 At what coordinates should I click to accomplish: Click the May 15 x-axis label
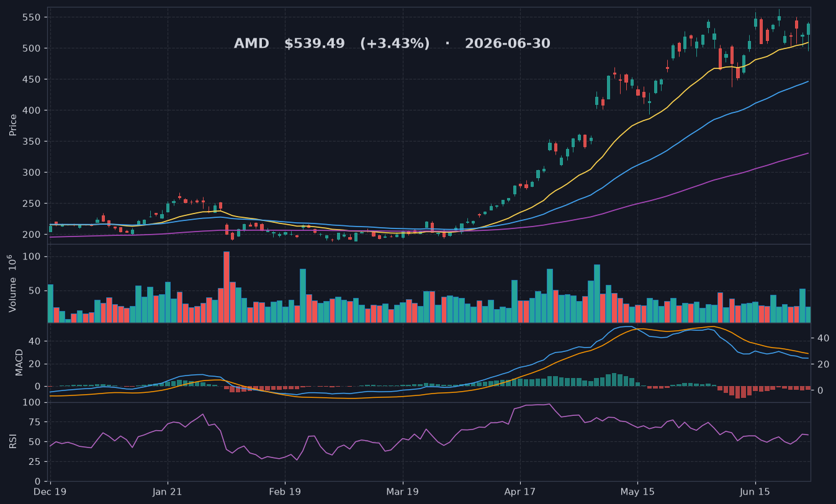[x=637, y=492]
